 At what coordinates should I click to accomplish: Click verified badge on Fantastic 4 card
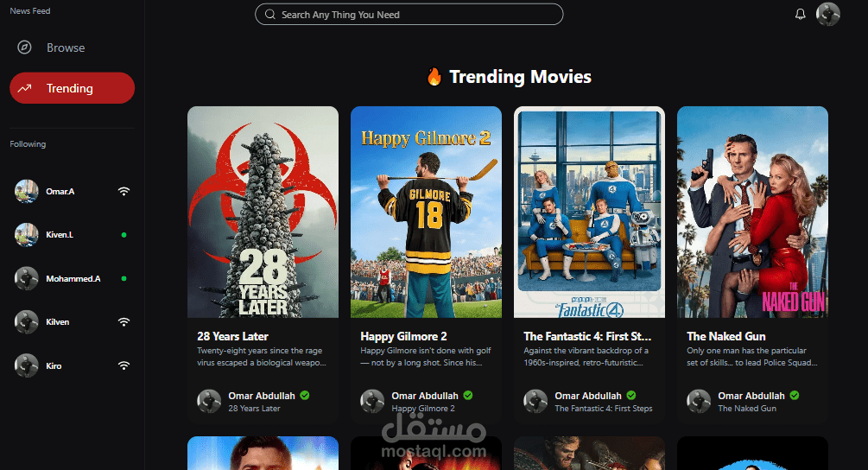[x=631, y=395]
